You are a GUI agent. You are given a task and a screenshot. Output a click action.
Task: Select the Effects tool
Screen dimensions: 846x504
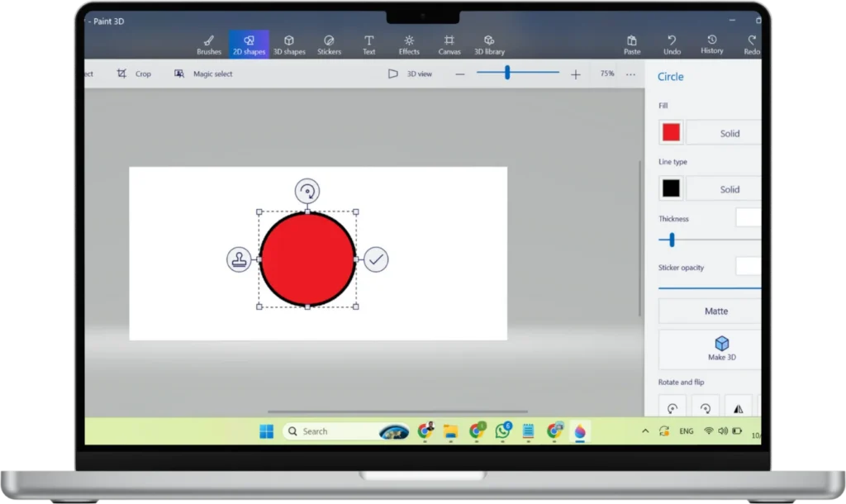point(409,45)
